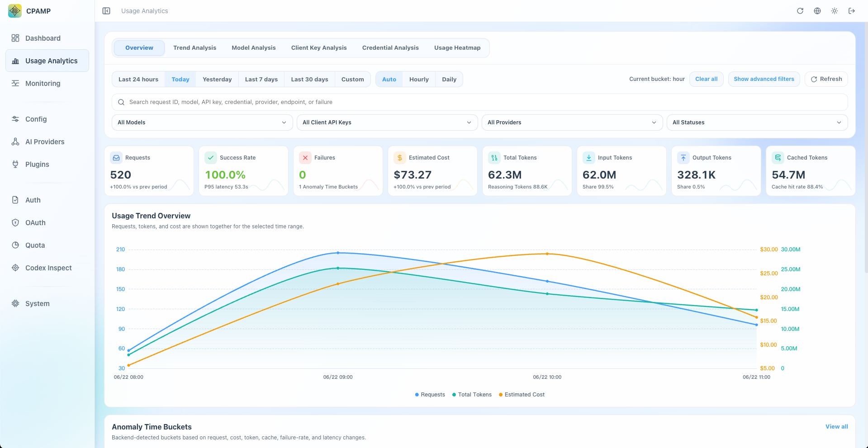868x448 pixels.
Task: Click the Failures red X icon
Action: coord(305,158)
